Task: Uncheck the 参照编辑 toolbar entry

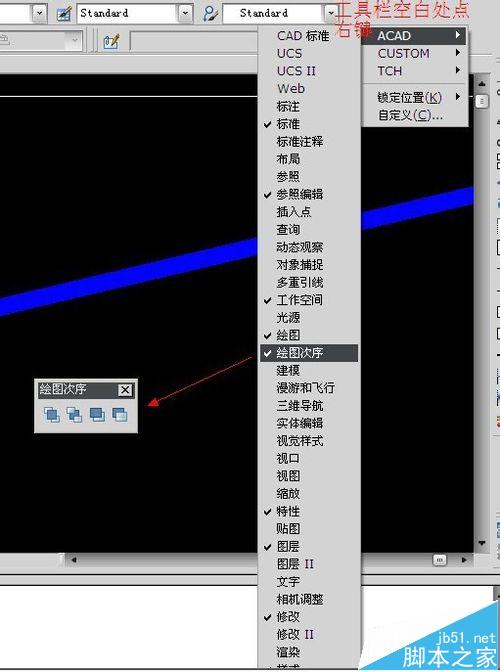Action: pyautogui.click(x=309, y=194)
